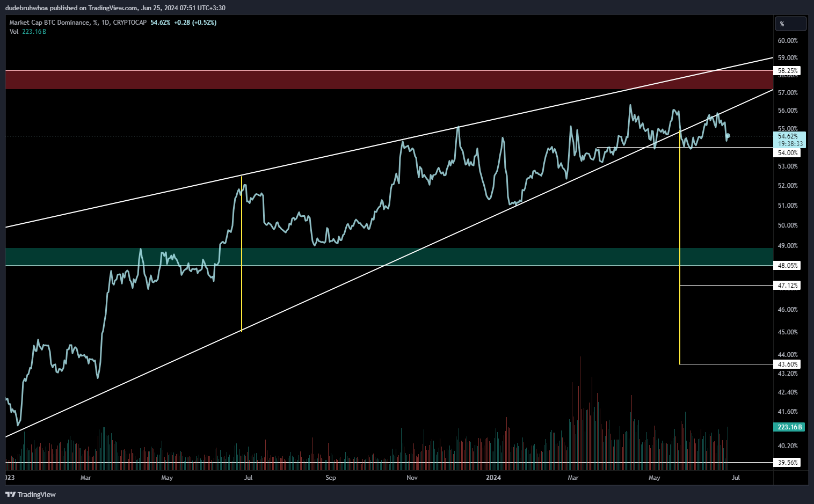814x504 pixels.
Task: Select the 47.12% target price label
Action: tap(788, 286)
